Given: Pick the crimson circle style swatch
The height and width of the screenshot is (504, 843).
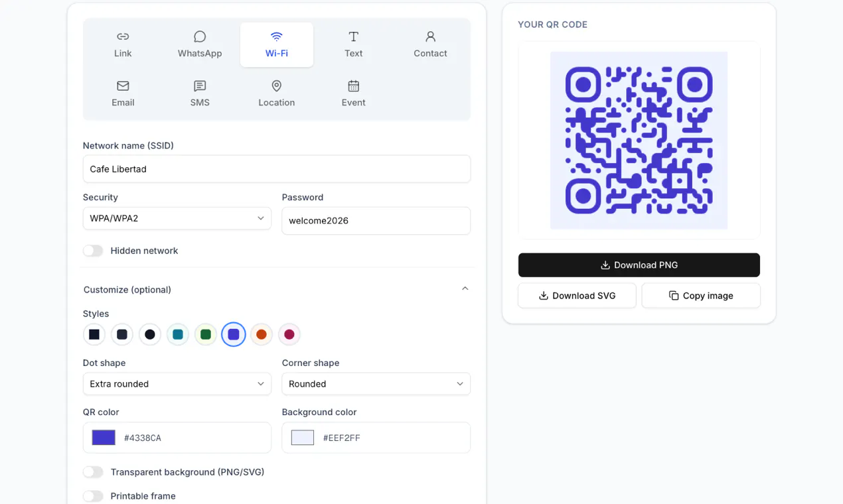Looking at the screenshot, I should (x=289, y=334).
